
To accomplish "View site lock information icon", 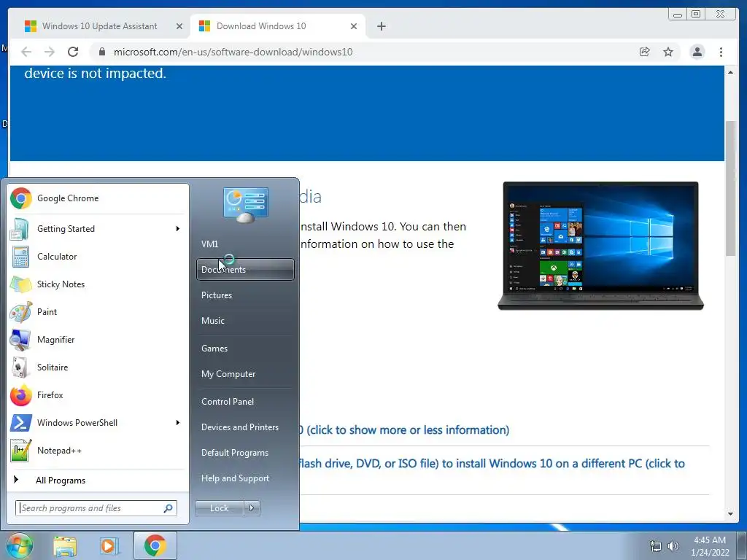I will [101, 52].
